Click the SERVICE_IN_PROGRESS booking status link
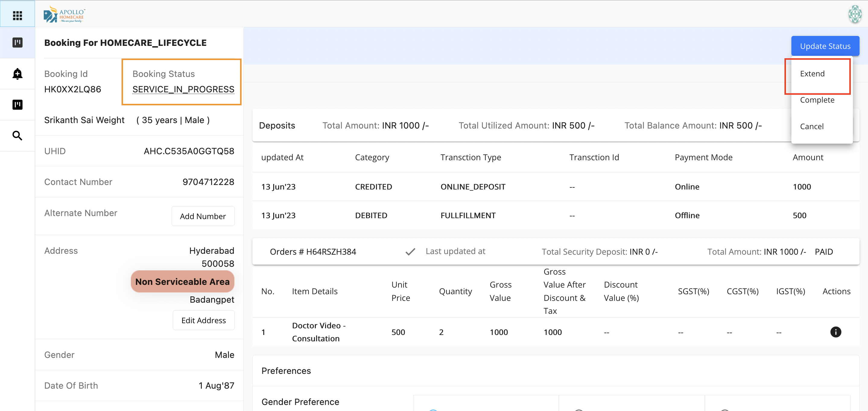This screenshot has width=868, height=411. click(x=183, y=89)
